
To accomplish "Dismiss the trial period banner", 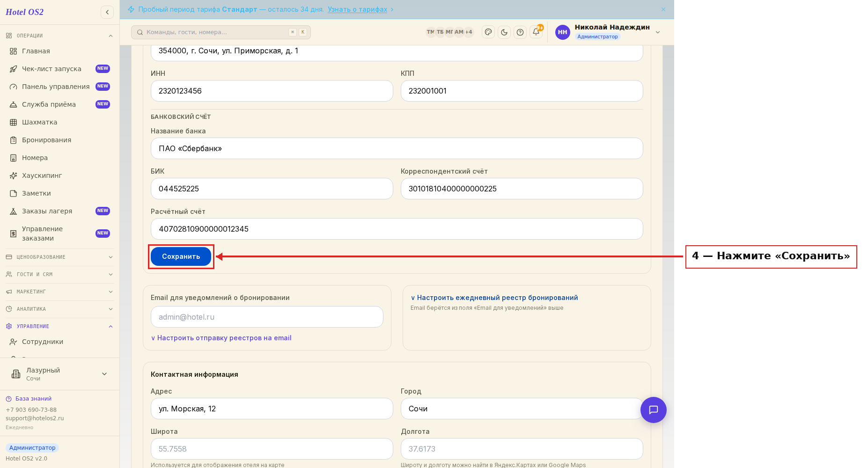I will tap(663, 9).
